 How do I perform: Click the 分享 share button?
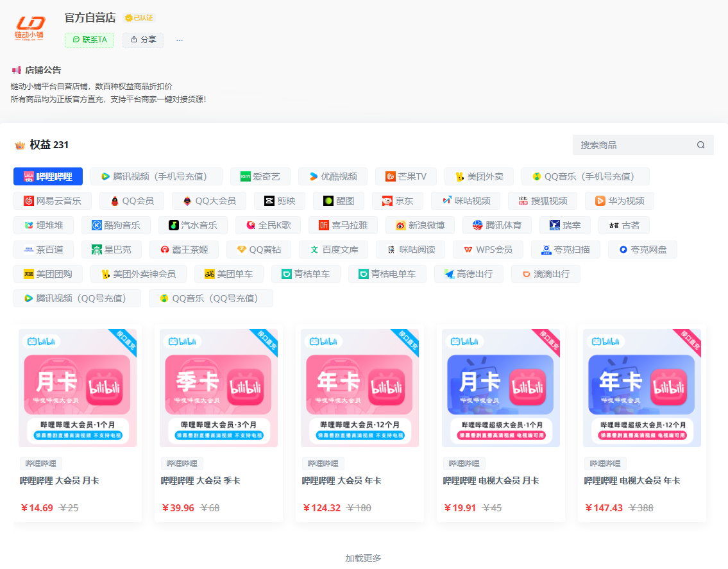143,40
